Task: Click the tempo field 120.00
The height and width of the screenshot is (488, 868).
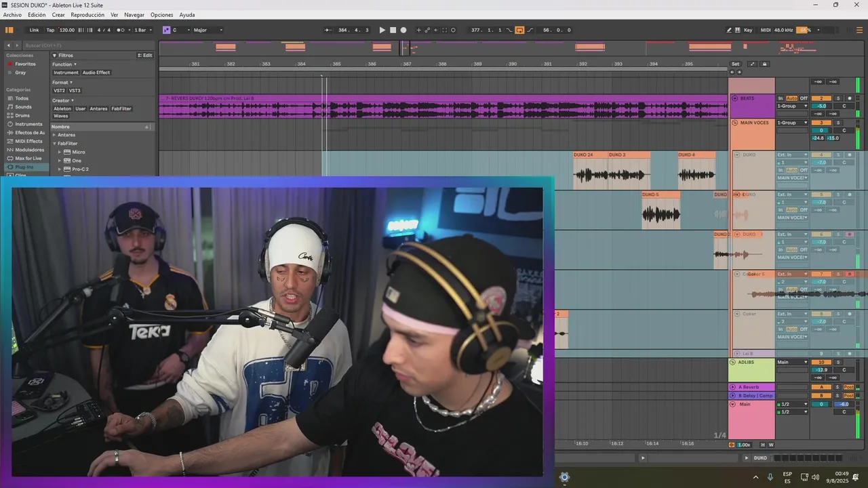Action: pos(67,30)
